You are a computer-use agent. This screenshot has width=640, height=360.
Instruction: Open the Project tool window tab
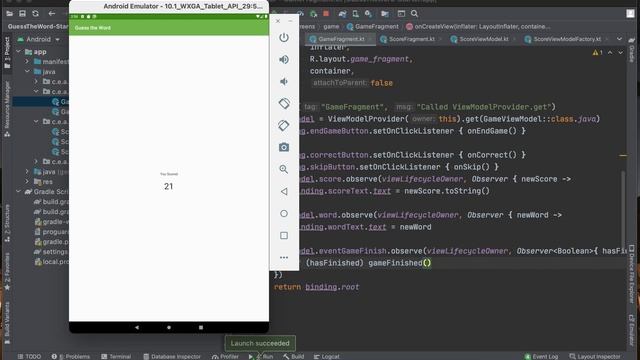click(7, 53)
